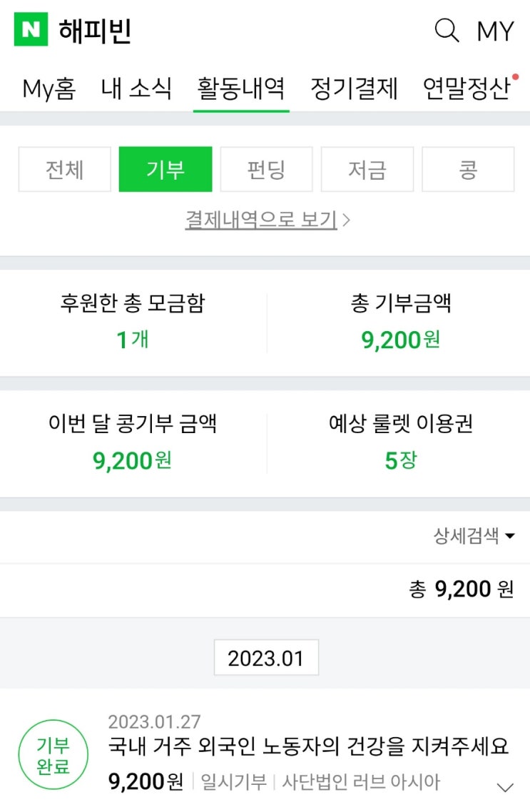This screenshot has height=812, width=530.
Task: Select the 활동내역 tab
Action: 241,89
